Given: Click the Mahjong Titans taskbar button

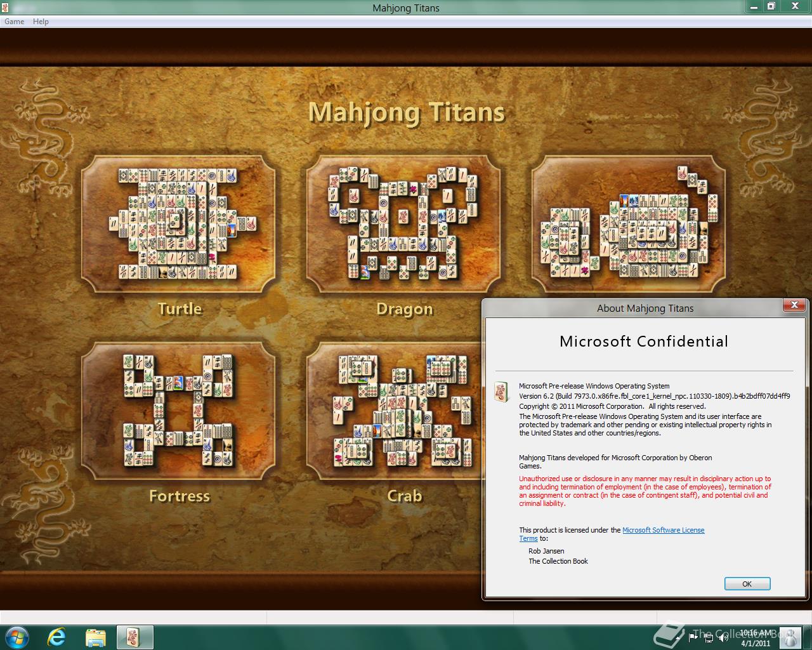Looking at the screenshot, I should (134, 637).
